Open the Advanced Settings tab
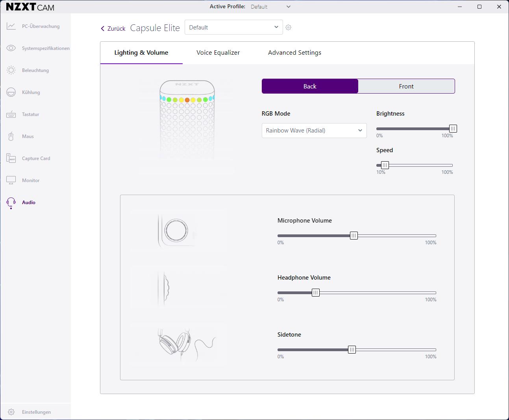Viewport: 509px width, 420px height. [294, 53]
